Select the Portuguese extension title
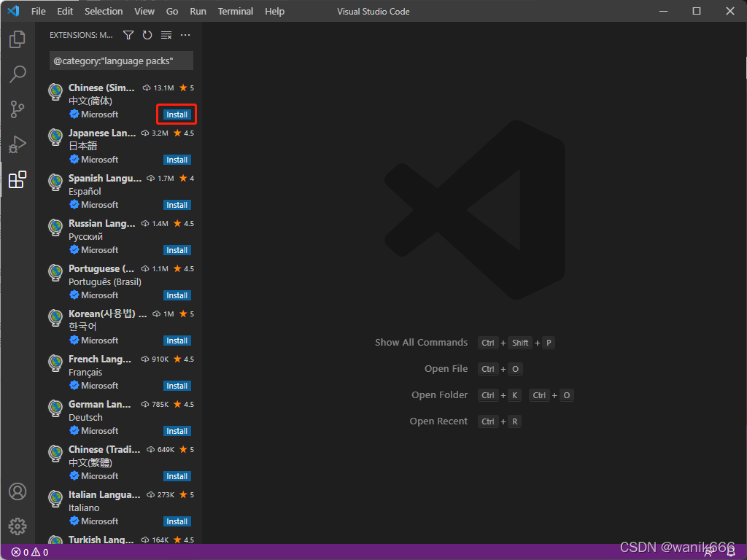Screen dimensions: 747x560 point(101,268)
